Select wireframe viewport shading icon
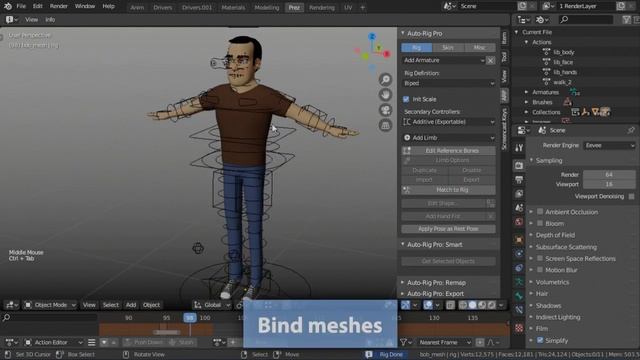The width and height of the screenshot is (640, 360). 463,305
